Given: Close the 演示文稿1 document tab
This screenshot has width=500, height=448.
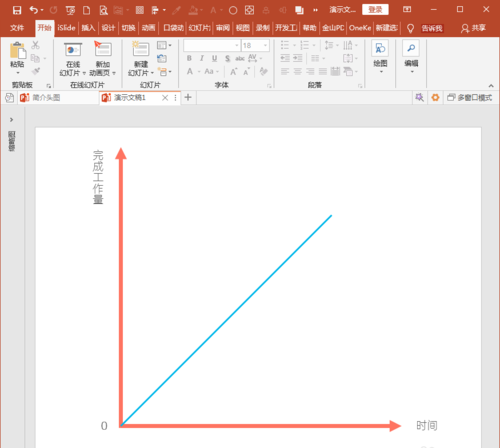Looking at the screenshot, I should click(x=165, y=98).
